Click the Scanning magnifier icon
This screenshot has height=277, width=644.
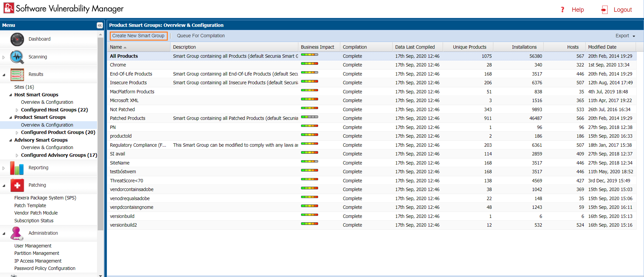click(17, 57)
